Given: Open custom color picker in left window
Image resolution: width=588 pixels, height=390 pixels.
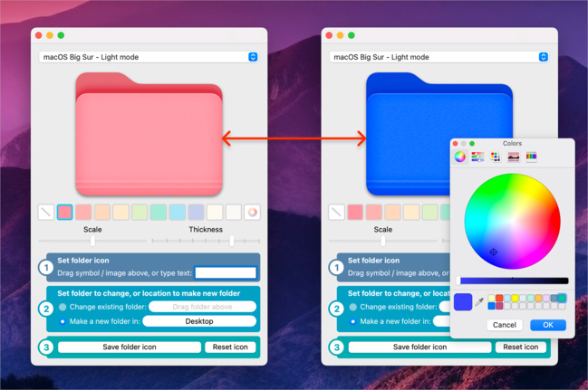Looking at the screenshot, I should coord(253,212).
